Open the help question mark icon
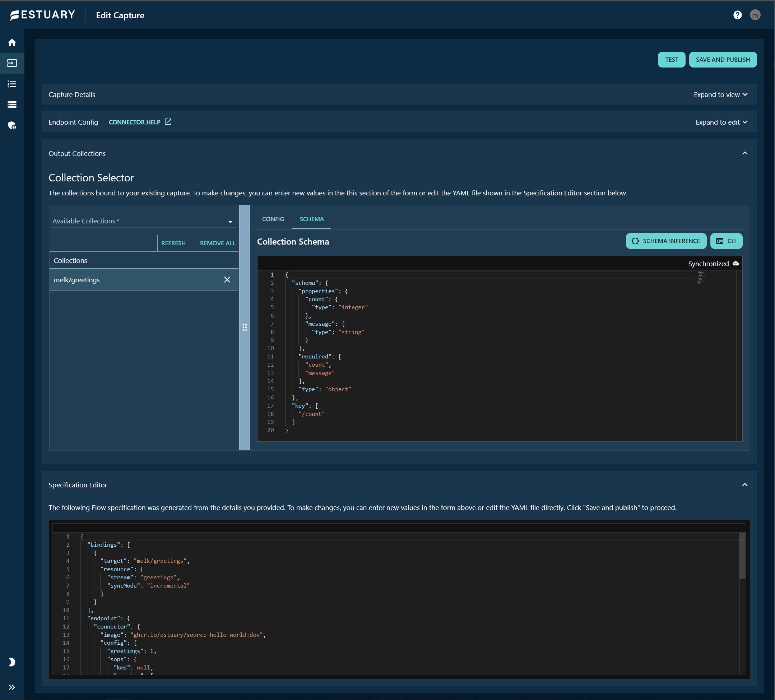Screen dimensions: 775x700 coord(737,15)
